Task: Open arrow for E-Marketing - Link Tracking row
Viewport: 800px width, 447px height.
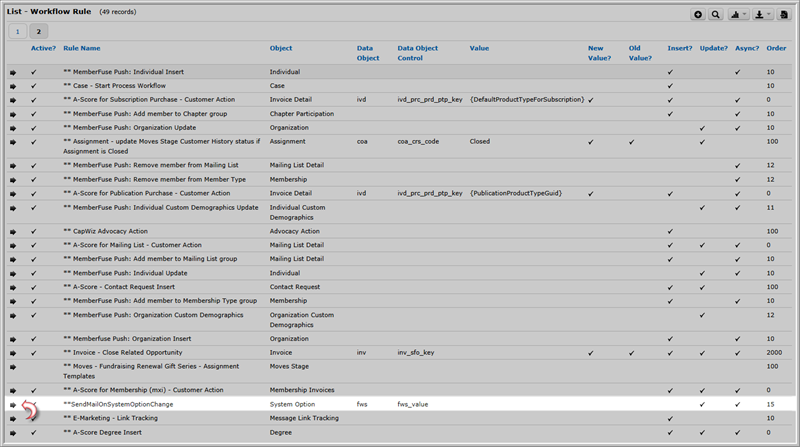Action: (x=13, y=418)
